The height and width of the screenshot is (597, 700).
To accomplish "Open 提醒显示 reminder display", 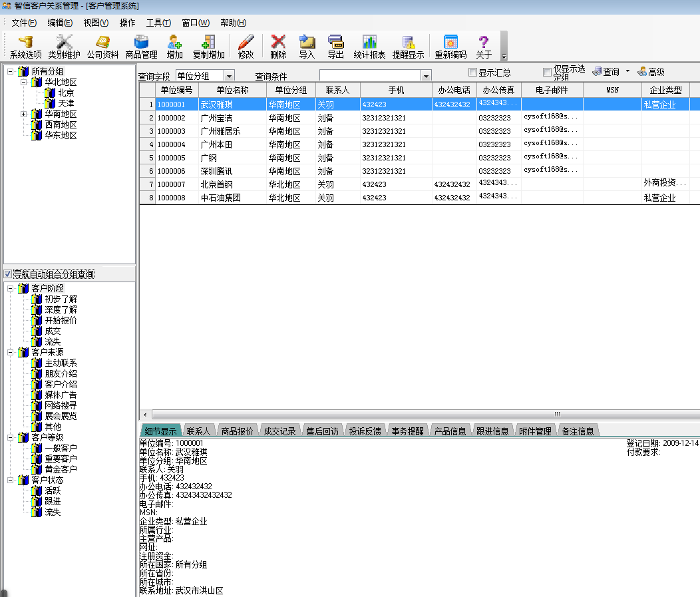I will click(408, 47).
